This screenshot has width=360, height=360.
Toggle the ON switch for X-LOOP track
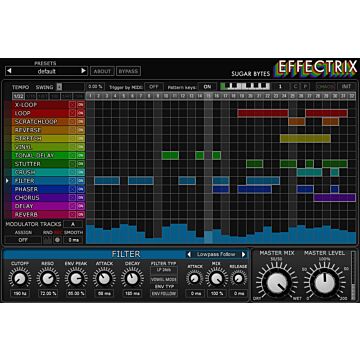point(81,105)
